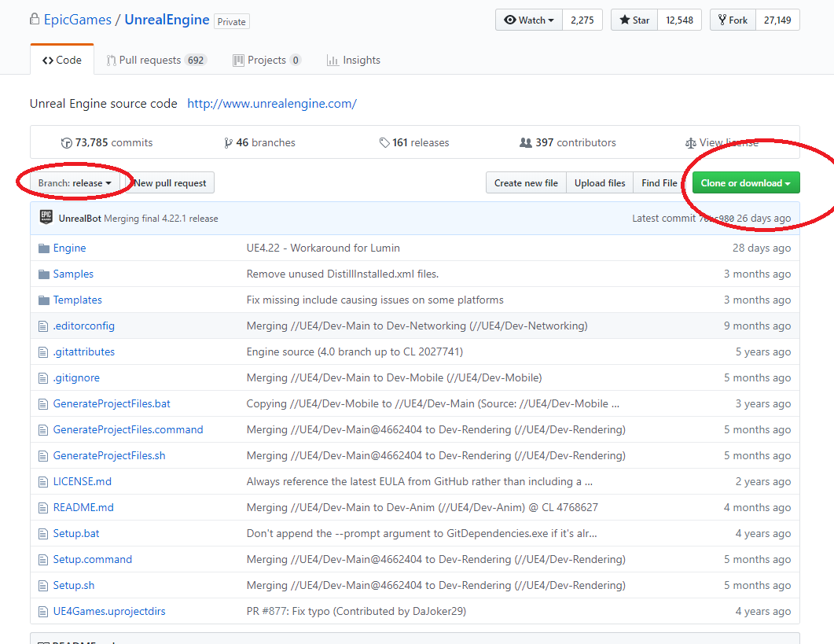Open the .gitignore file
The image size is (834, 644).
point(76,378)
